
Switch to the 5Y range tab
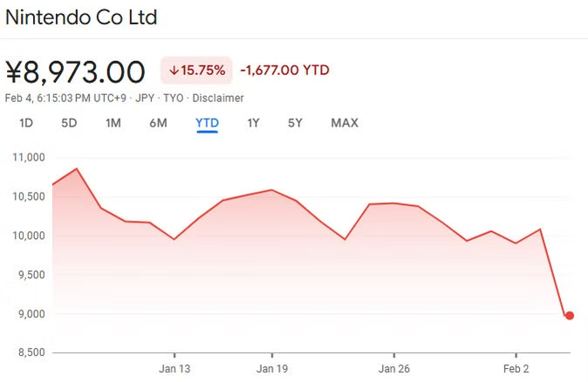click(x=295, y=123)
